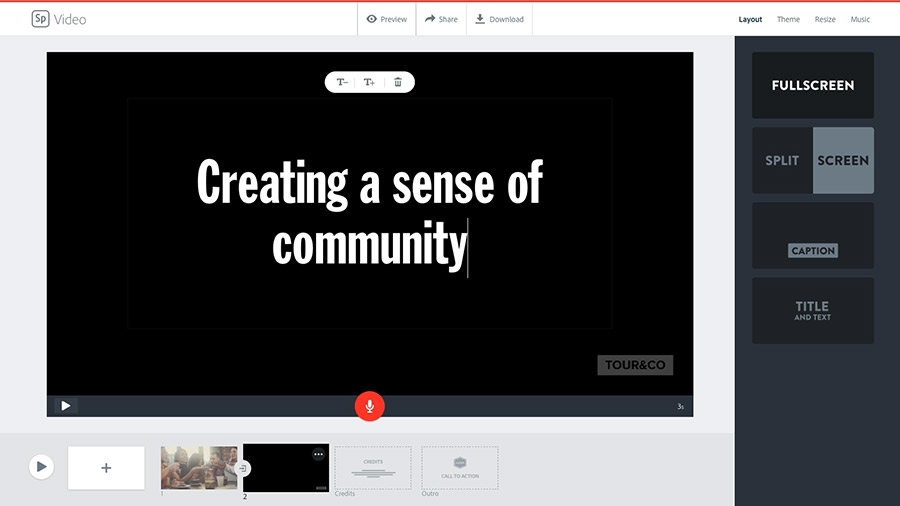
Task: Click the transition icon between slides
Action: (x=243, y=468)
